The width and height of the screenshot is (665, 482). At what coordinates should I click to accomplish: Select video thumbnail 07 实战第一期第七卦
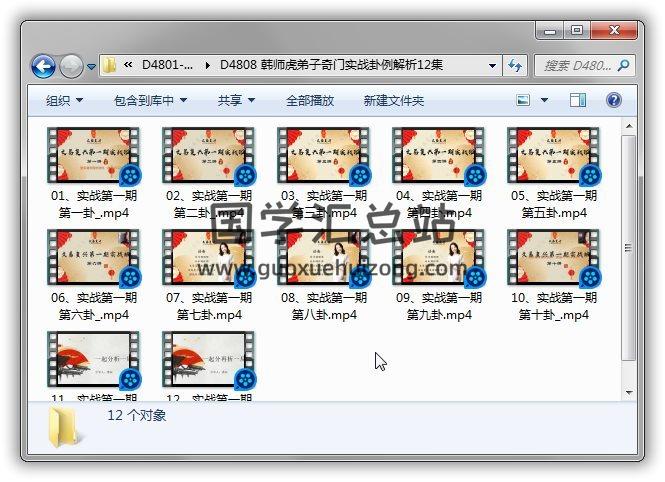click(208, 258)
